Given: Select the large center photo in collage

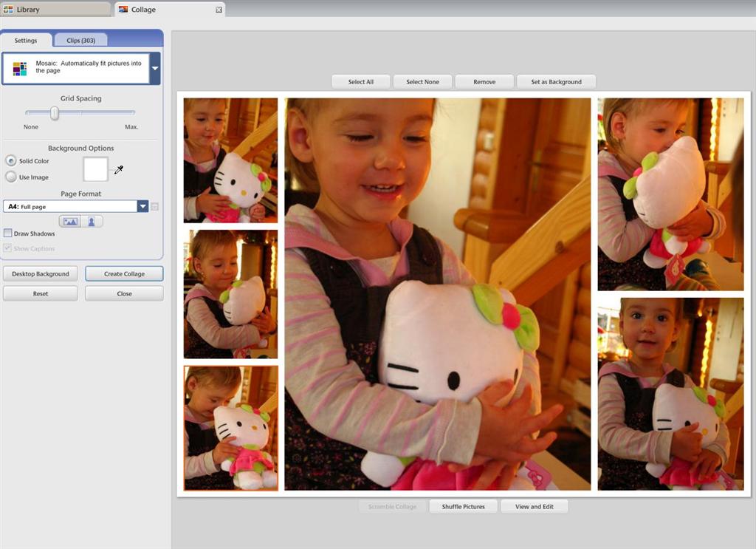Looking at the screenshot, I should click(437, 294).
